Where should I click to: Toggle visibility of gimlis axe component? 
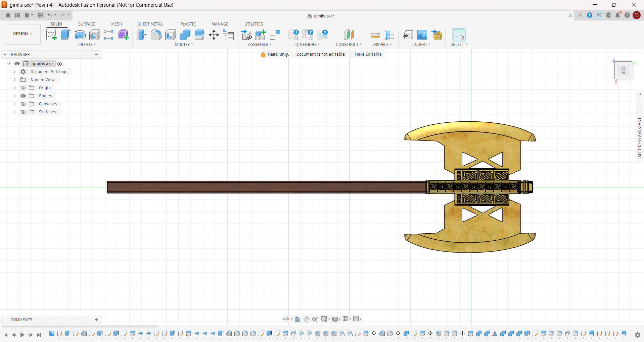click(17, 64)
